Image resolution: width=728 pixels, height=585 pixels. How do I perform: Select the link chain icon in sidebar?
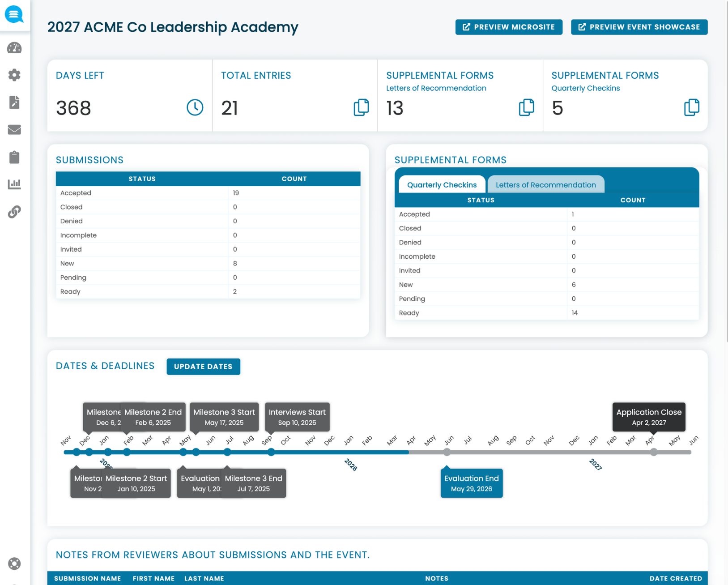point(14,212)
